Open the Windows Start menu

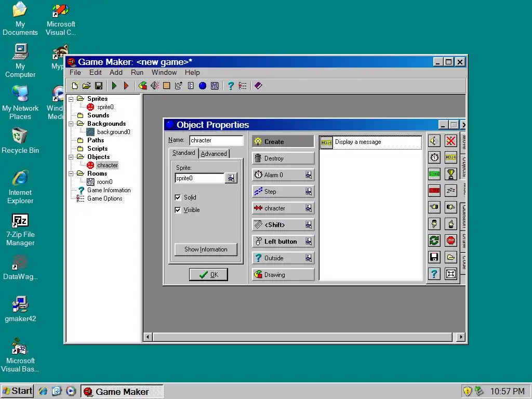17,391
